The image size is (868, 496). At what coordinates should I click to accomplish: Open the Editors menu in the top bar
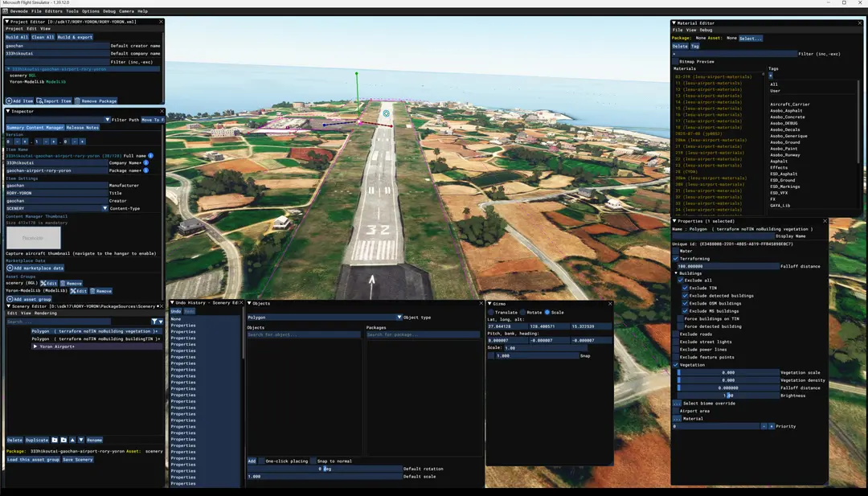click(54, 11)
